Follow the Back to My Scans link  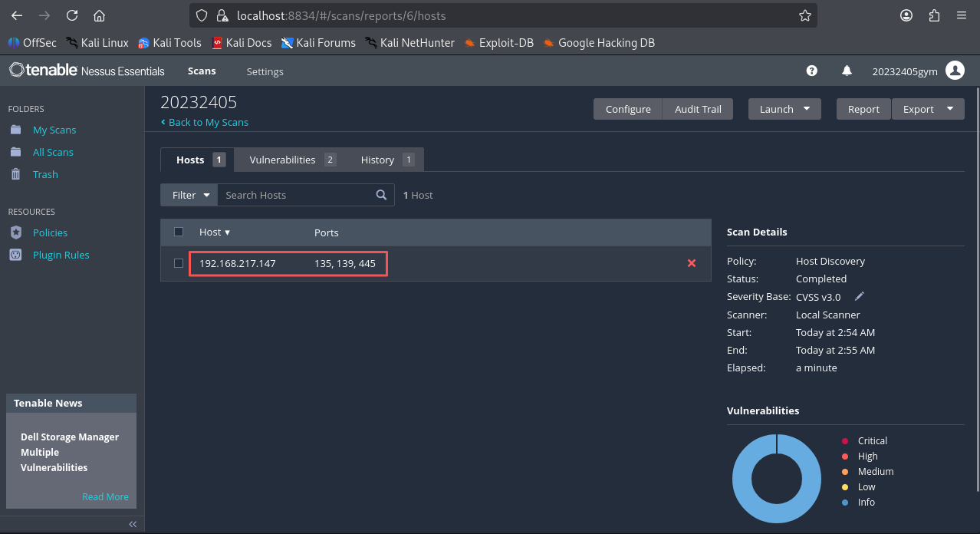click(x=205, y=122)
